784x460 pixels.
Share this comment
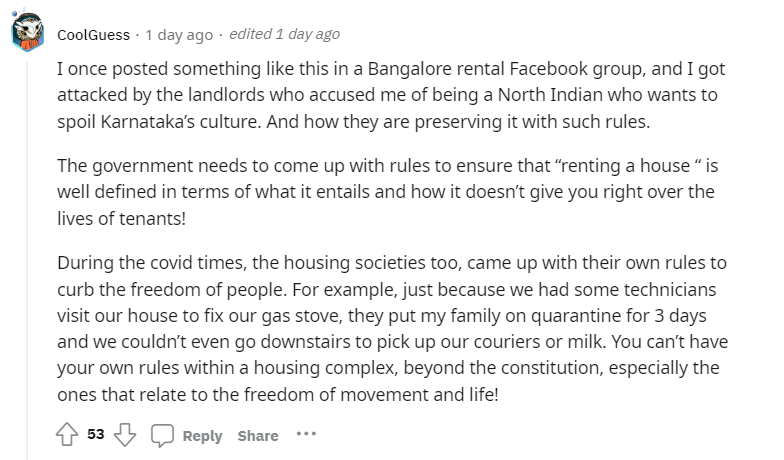258,436
